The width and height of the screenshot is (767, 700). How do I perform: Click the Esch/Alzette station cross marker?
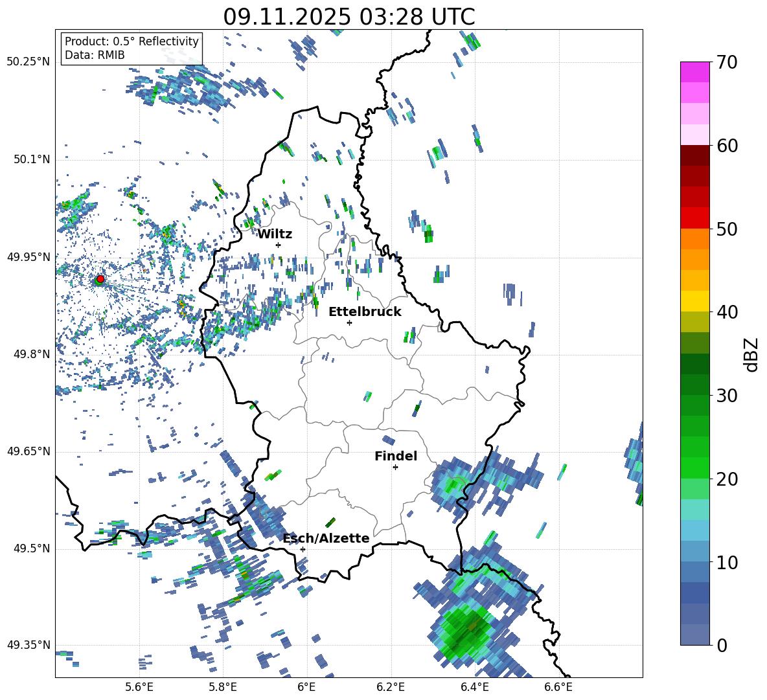(x=303, y=549)
